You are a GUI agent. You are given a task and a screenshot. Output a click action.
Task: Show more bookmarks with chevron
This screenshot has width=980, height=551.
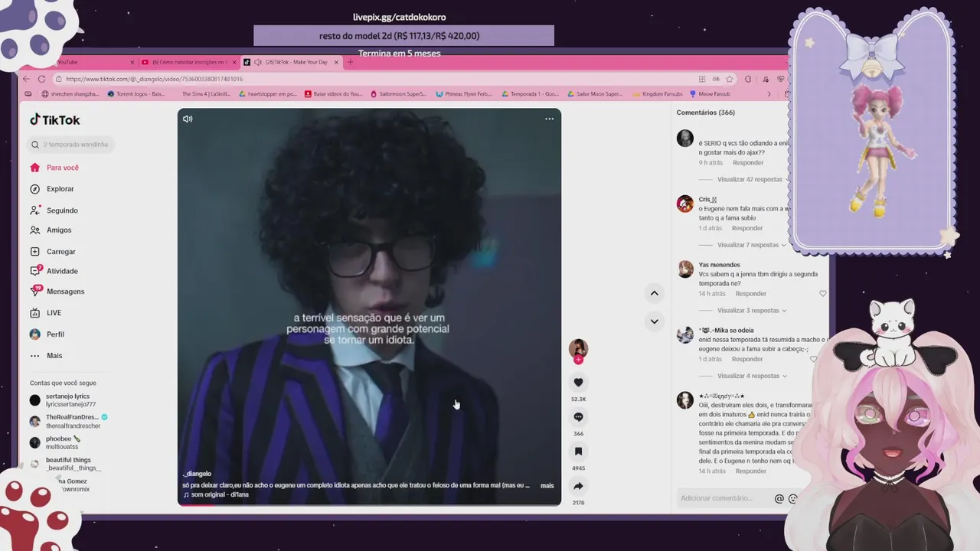pyautogui.click(x=769, y=94)
